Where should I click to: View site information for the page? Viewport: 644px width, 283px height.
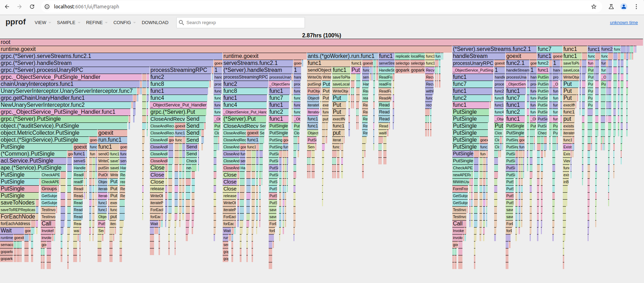[47, 7]
